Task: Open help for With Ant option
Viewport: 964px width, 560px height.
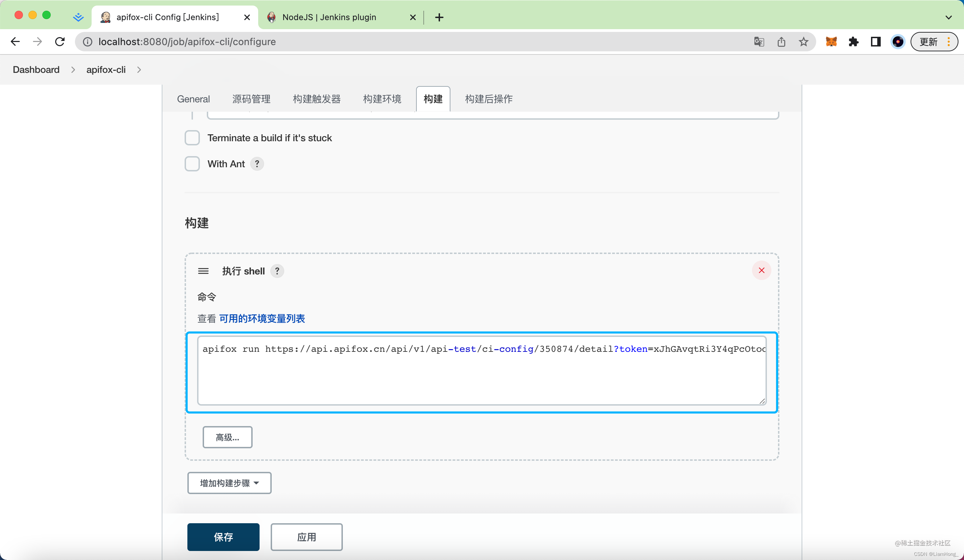Action: click(257, 164)
